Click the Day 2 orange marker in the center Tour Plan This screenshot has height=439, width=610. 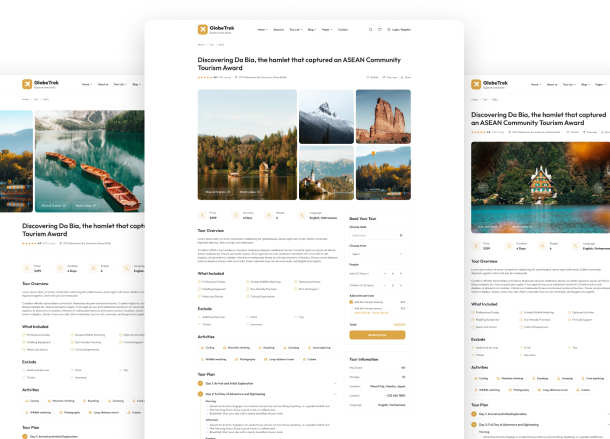click(x=200, y=394)
